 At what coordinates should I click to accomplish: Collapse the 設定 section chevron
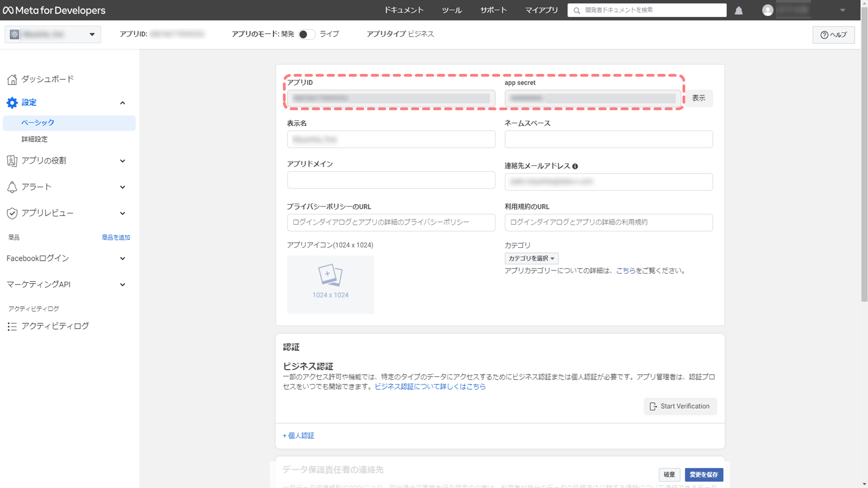point(123,103)
